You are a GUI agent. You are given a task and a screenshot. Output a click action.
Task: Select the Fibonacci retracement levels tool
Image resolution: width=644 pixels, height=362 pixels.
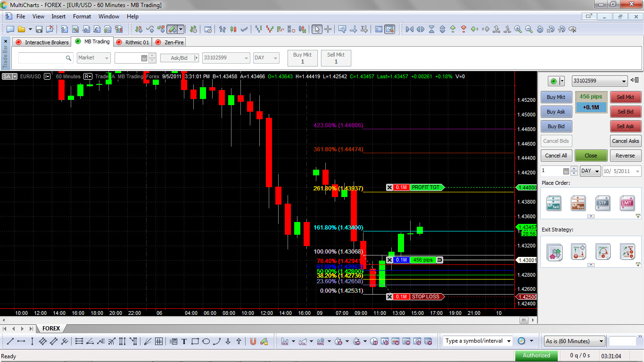click(x=79, y=341)
